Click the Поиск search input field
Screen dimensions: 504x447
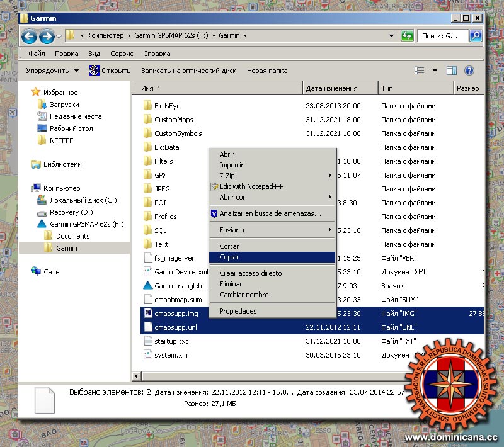[442, 36]
